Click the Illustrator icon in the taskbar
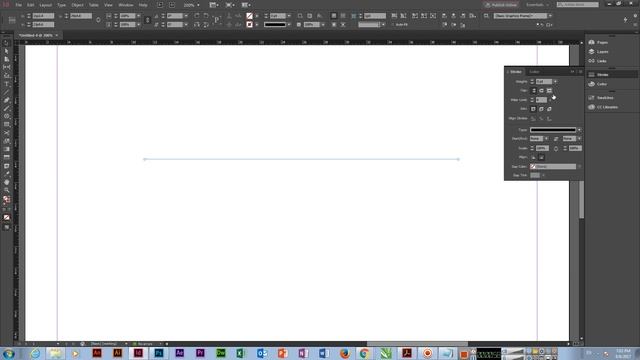The height and width of the screenshot is (360, 640). pyautogui.click(x=118, y=353)
